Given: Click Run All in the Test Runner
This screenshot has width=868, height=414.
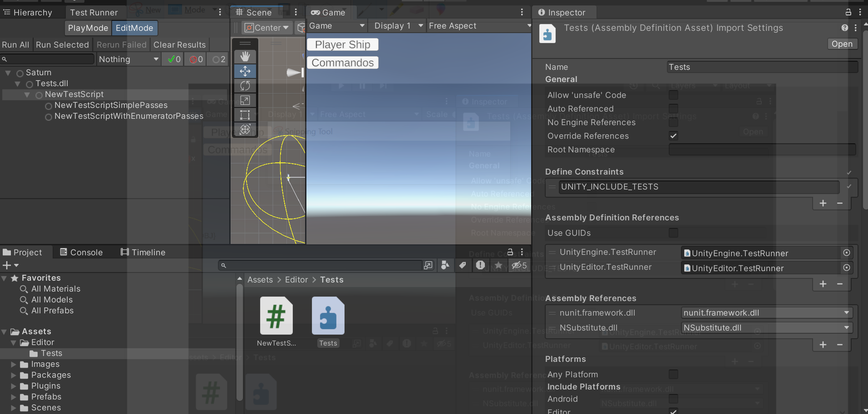Looking at the screenshot, I should point(15,44).
